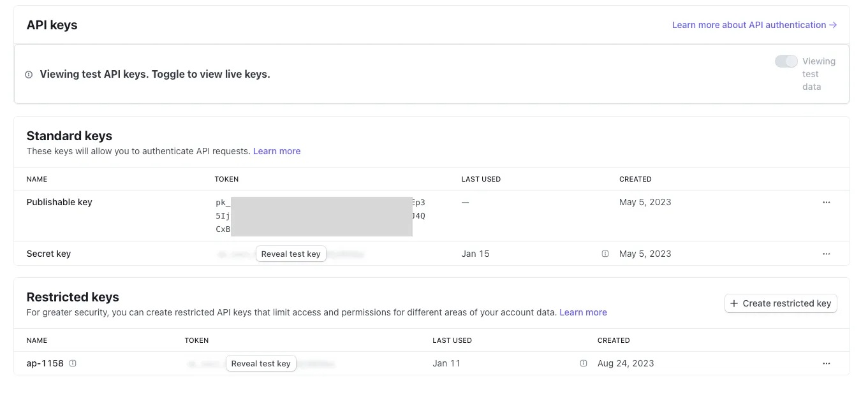This screenshot has height=397, width=868.
Task: Click the ap-1158 key name
Action: [45, 363]
